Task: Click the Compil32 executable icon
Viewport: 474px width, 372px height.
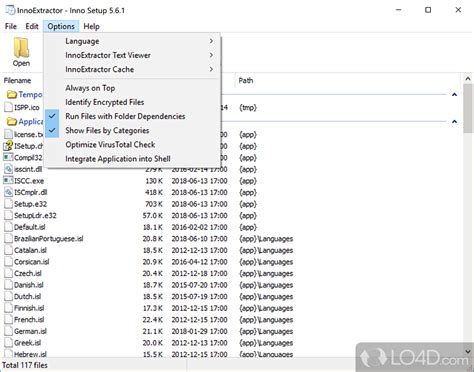Action: pos(8,157)
